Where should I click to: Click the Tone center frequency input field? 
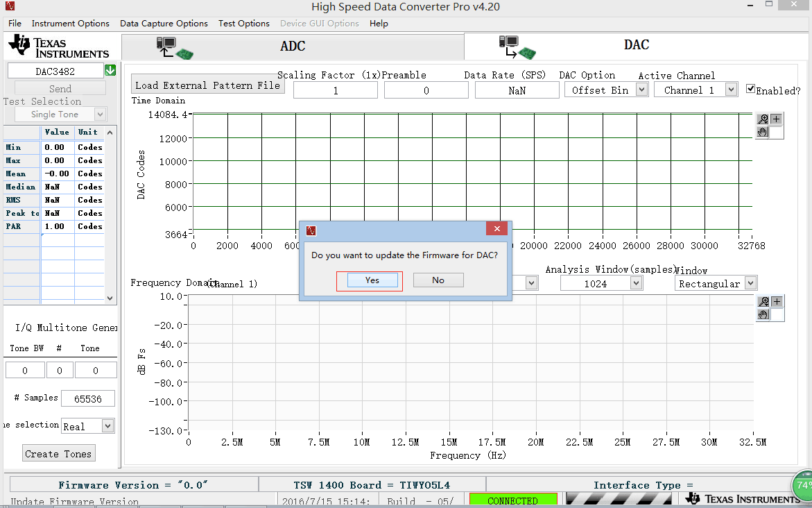click(x=96, y=371)
